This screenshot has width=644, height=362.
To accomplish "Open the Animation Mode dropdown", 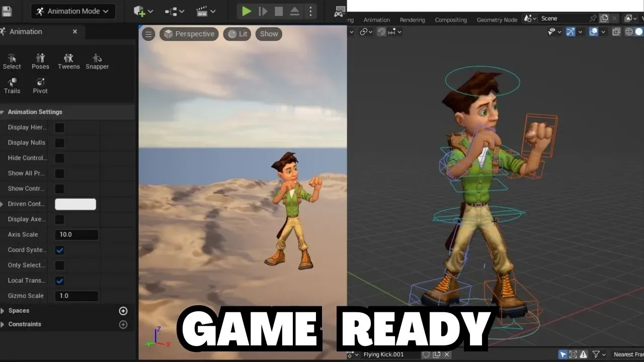I will tap(72, 11).
